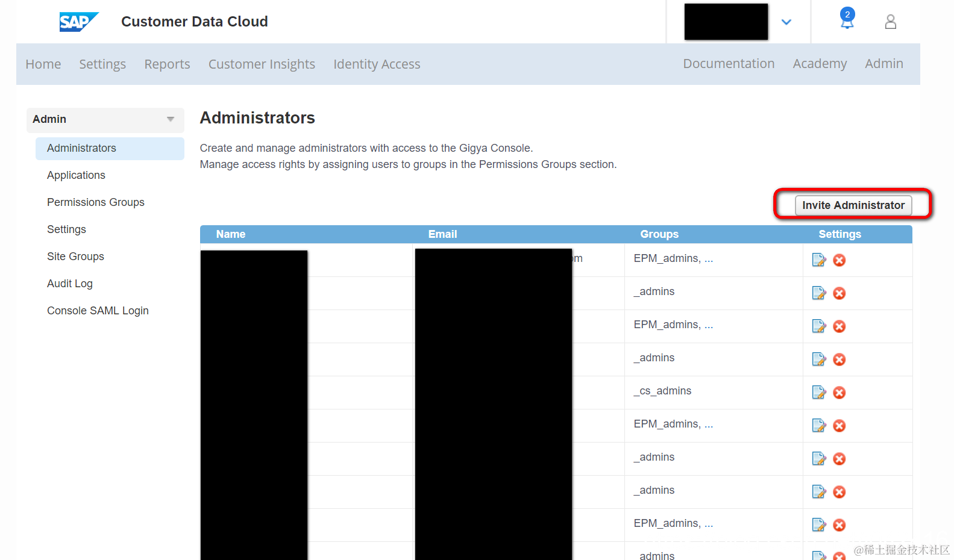The image size is (954, 560).
Task: Open Settings in the top navigation bar
Action: [102, 64]
